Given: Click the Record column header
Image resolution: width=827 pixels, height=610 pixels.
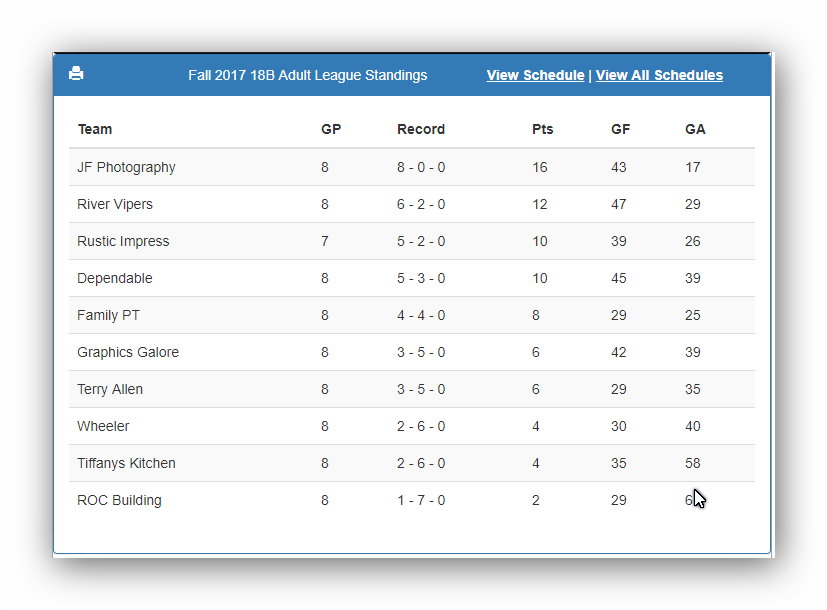Looking at the screenshot, I should coord(421,129).
